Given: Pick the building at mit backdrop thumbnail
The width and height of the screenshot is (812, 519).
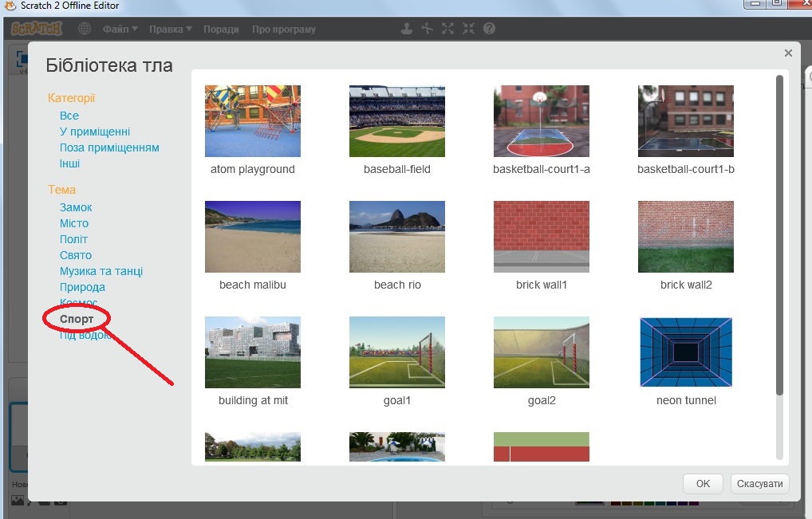Looking at the screenshot, I should point(253,352).
